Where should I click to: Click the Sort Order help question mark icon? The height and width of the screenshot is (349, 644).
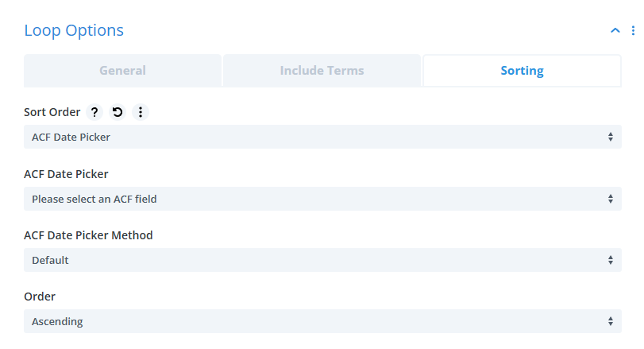(94, 112)
